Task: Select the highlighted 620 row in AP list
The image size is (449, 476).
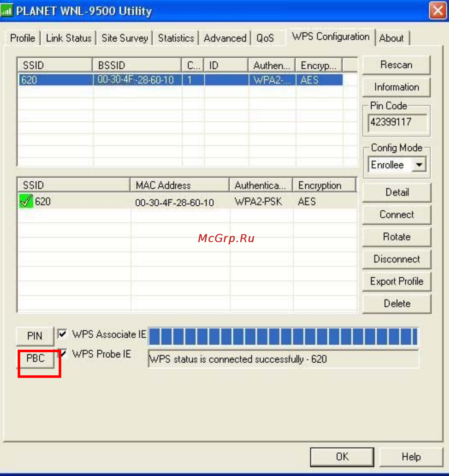Action: (181, 80)
